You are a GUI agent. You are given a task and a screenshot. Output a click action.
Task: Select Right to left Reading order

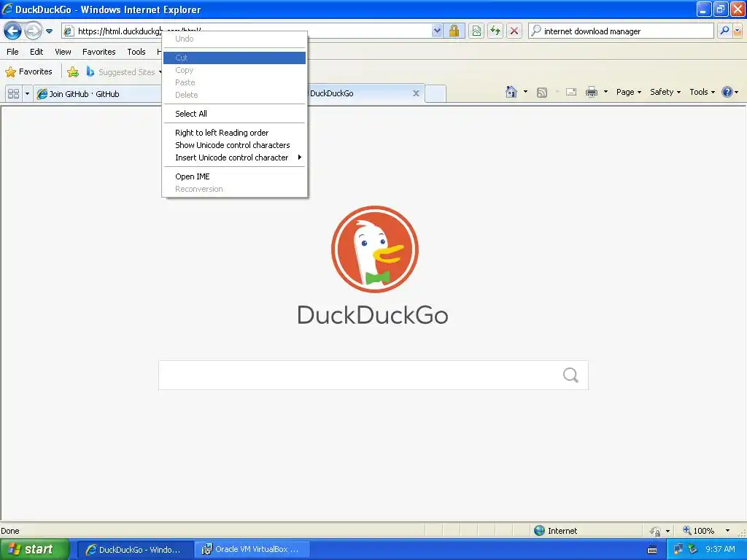tap(234, 133)
